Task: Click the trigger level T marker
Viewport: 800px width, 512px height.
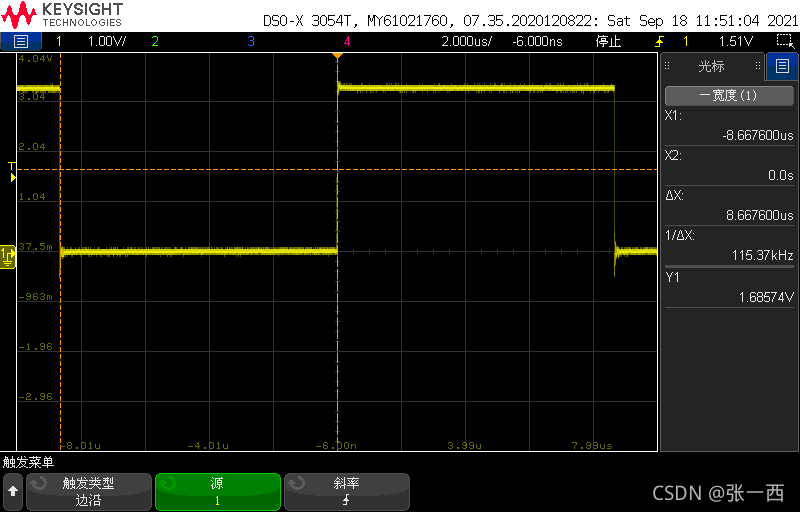Action: point(12,171)
